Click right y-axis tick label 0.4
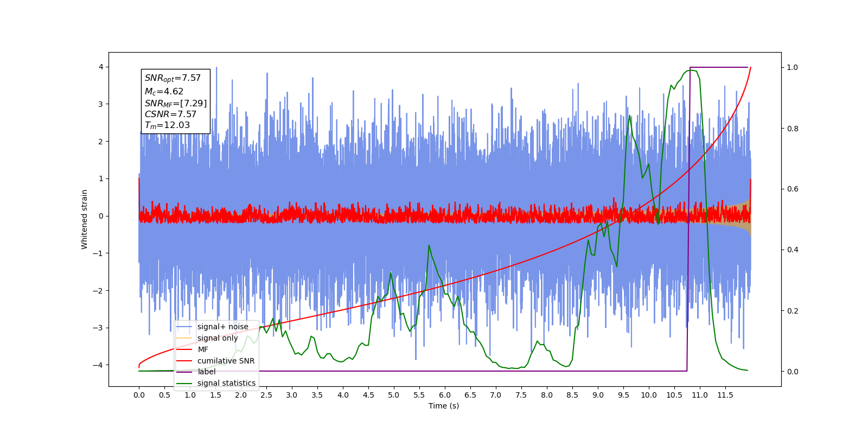 click(x=793, y=250)
